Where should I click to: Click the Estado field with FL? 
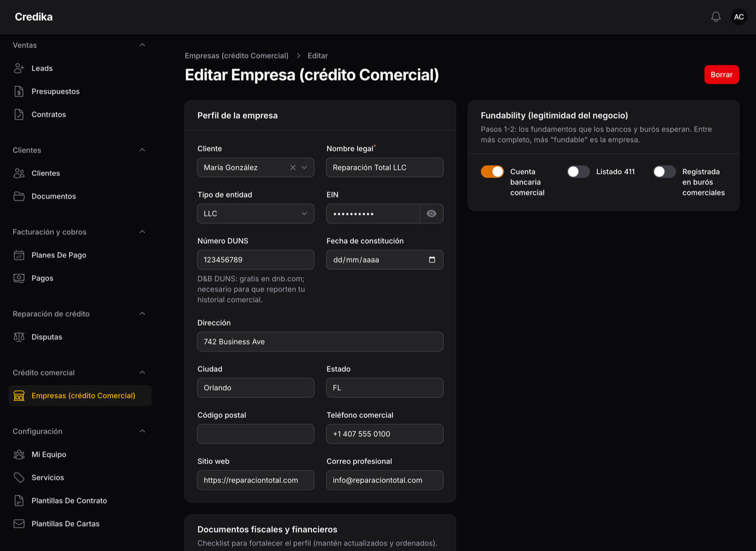(x=385, y=388)
